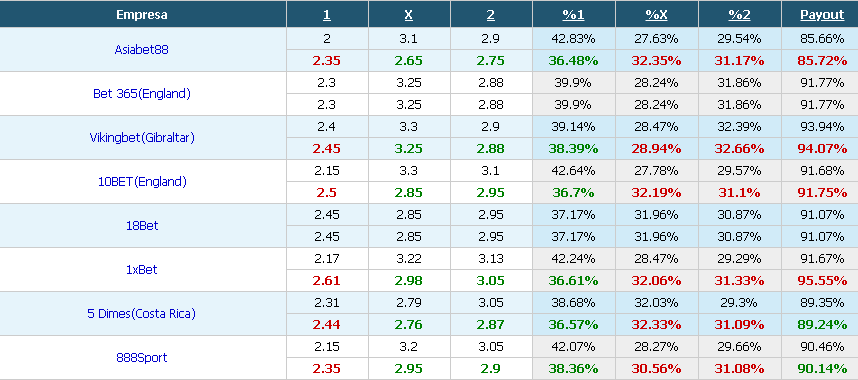Sort by the 1 column header
Image resolution: width=858 pixels, height=380 pixels.
[327, 15]
